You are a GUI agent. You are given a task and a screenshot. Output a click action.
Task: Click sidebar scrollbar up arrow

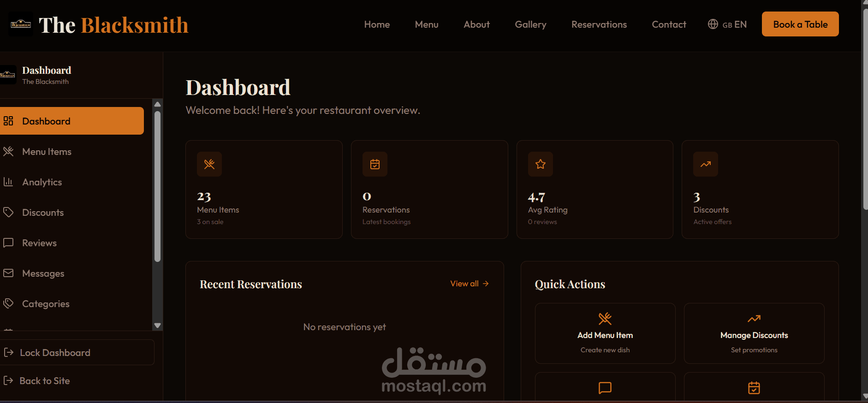point(157,104)
